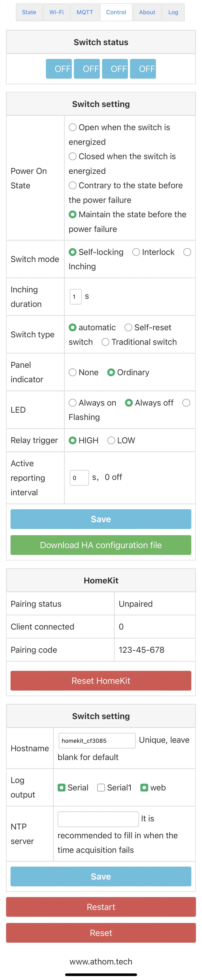Choose Interlock switch mode
The width and height of the screenshot is (202, 980).
pos(136,252)
